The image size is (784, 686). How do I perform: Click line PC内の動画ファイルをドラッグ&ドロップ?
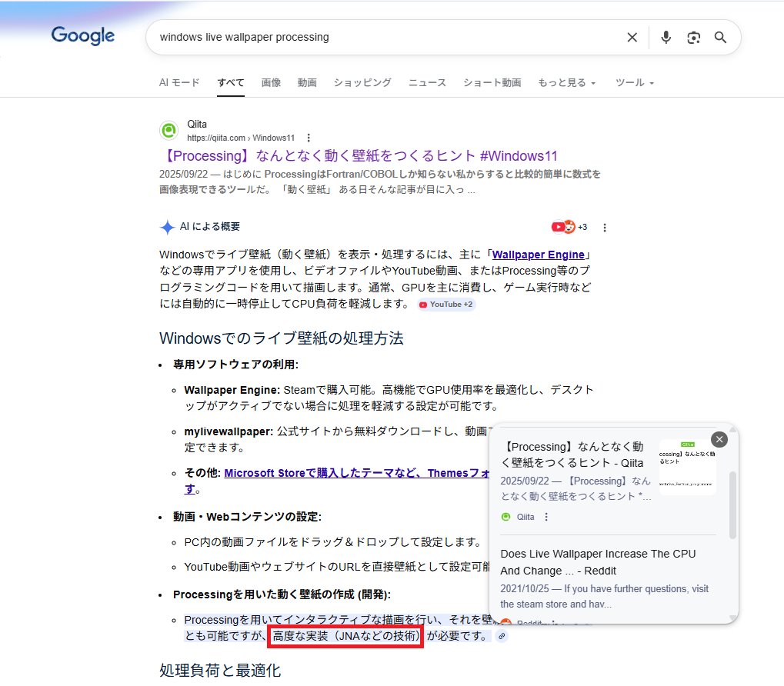click(333, 542)
